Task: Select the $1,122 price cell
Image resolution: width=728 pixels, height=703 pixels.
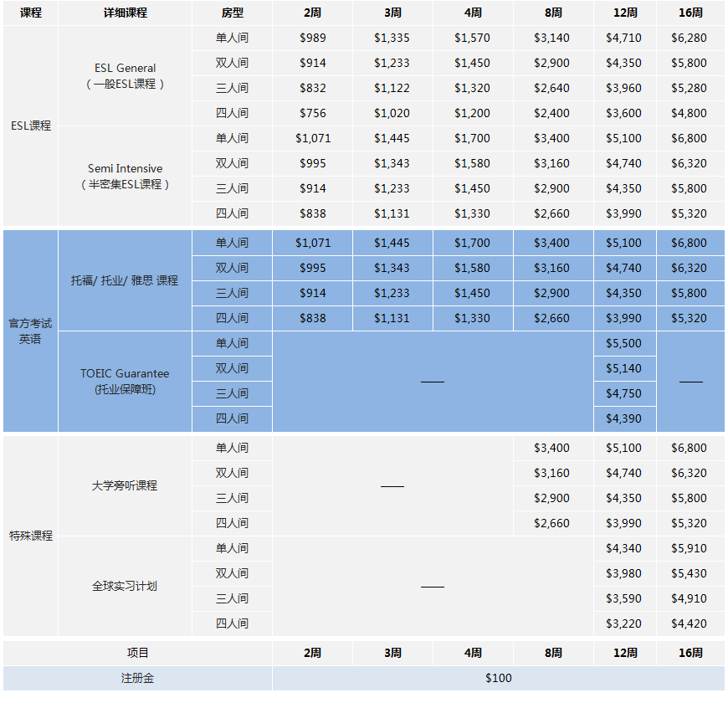Action: point(392,88)
